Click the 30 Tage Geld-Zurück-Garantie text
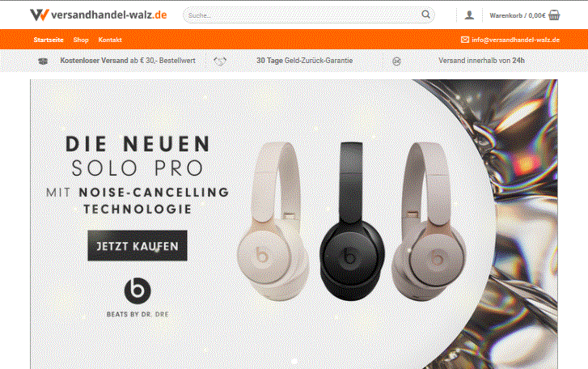 pos(304,61)
